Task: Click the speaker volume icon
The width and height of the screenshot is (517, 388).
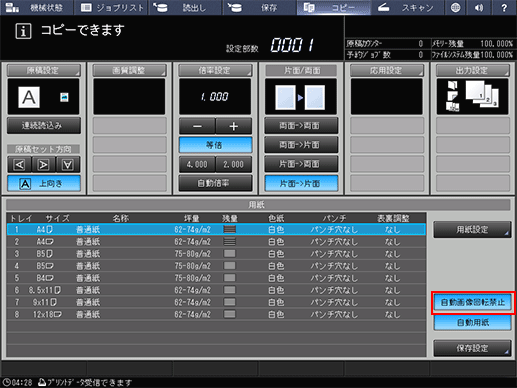Action: point(479,7)
